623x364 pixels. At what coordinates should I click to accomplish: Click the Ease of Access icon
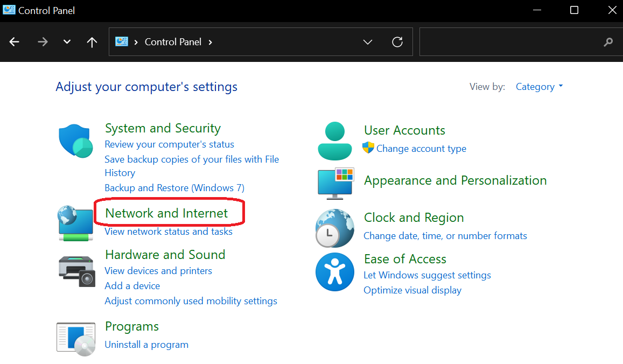[335, 272]
